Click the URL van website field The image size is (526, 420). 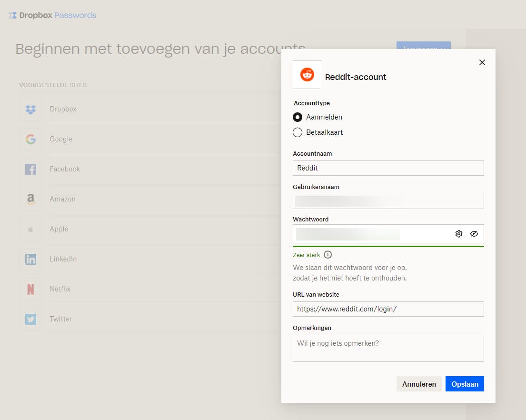coord(388,309)
